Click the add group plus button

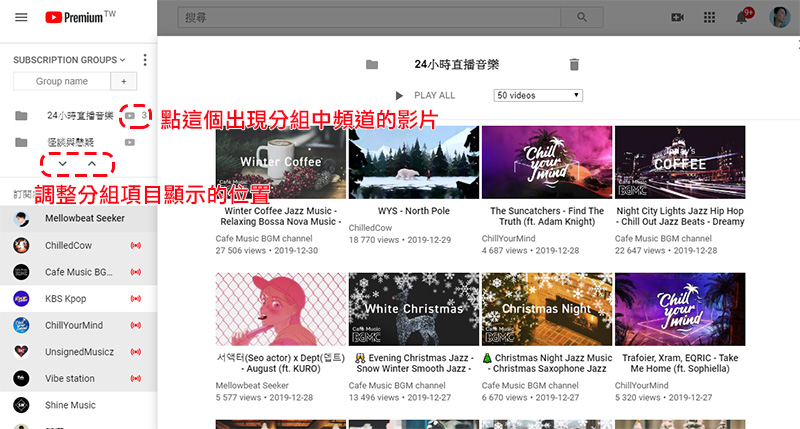click(124, 81)
